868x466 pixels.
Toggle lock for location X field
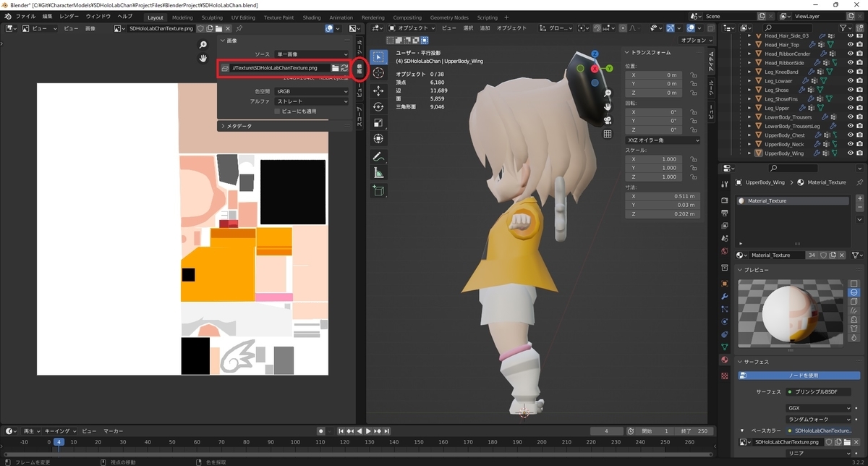click(x=694, y=75)
